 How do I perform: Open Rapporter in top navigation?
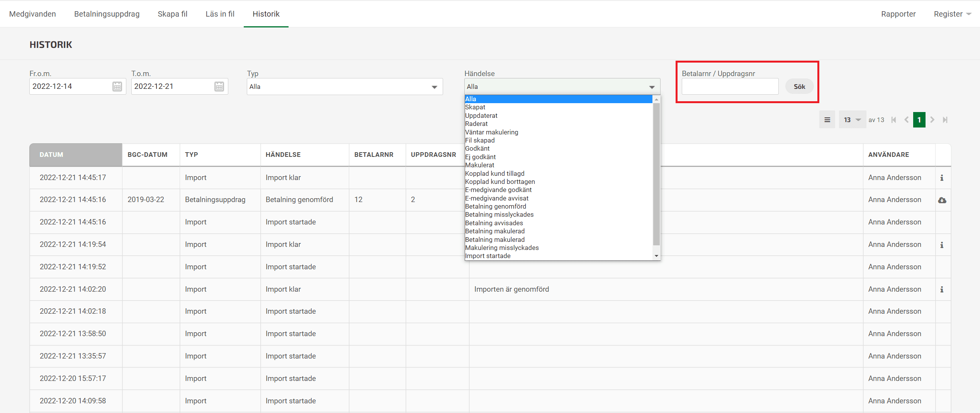pyautogui.click(x=898, y=14)
